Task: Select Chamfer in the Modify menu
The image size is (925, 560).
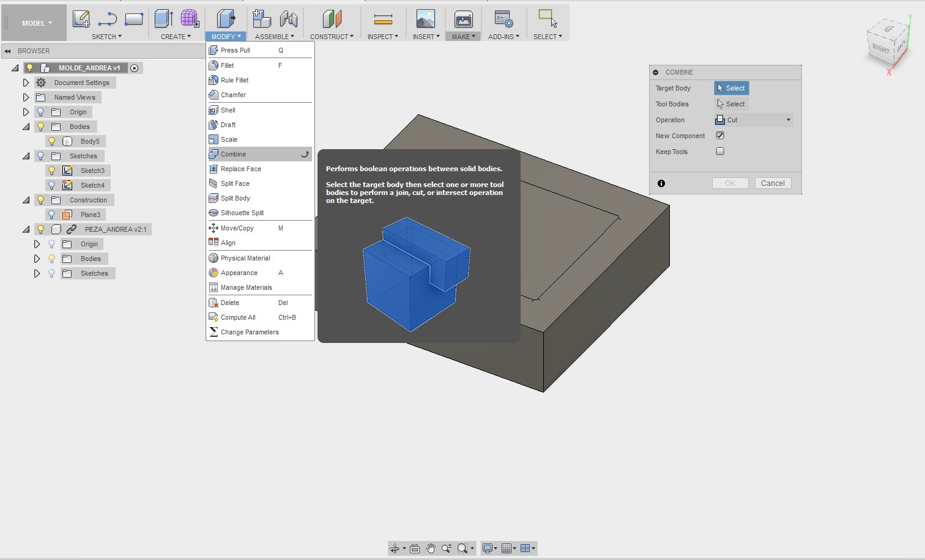Action: (233, 95)
